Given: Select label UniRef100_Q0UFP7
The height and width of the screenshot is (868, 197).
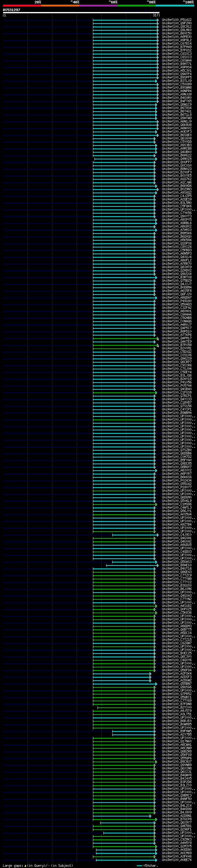Looking at the screenshot, I should click(x=177, y=162).
